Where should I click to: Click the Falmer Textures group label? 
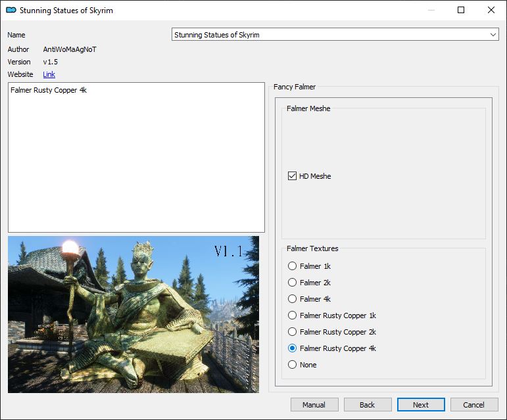[x=312, y=248]
